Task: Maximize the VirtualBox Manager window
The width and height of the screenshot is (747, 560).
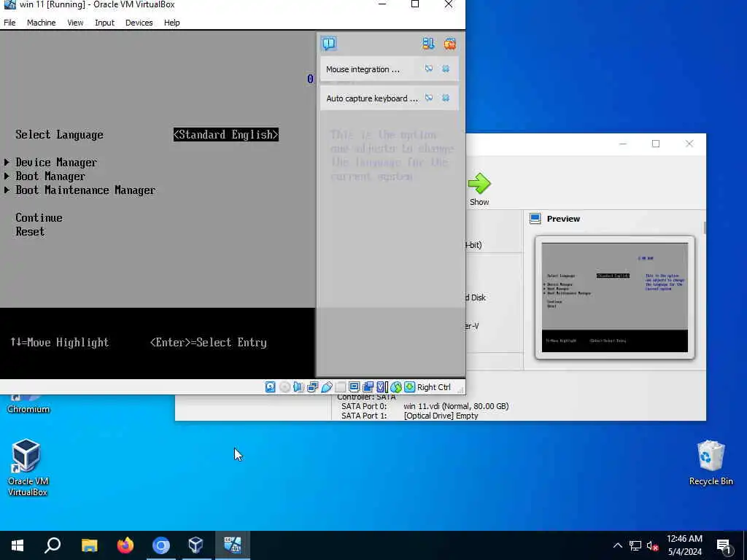Action: point(656,144)
